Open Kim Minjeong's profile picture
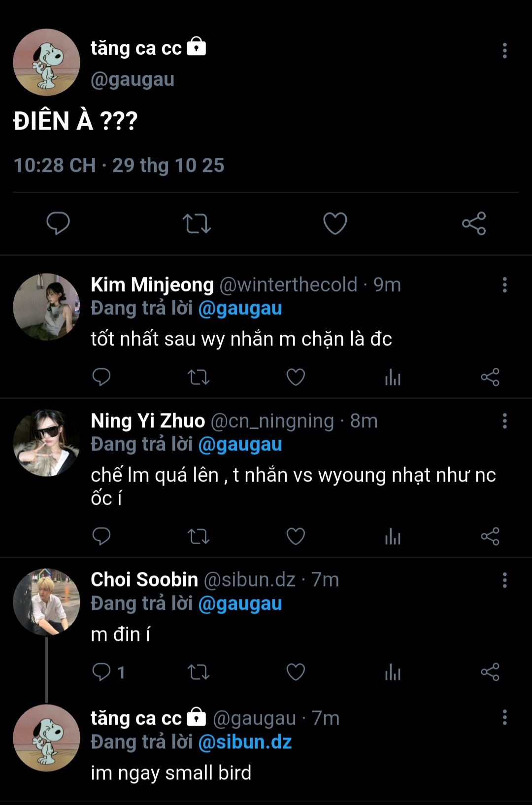 point(46,307)
